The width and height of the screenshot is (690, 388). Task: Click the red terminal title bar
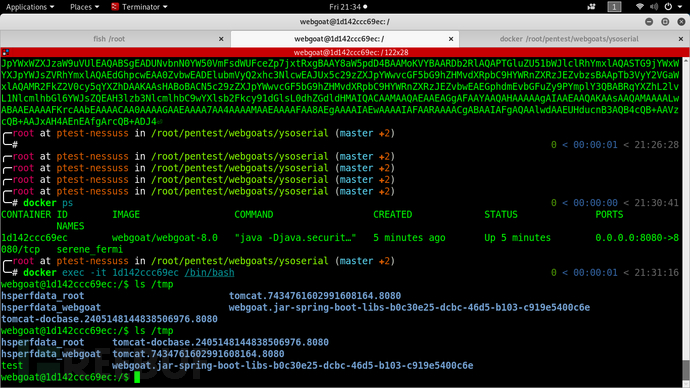[345, 52]
